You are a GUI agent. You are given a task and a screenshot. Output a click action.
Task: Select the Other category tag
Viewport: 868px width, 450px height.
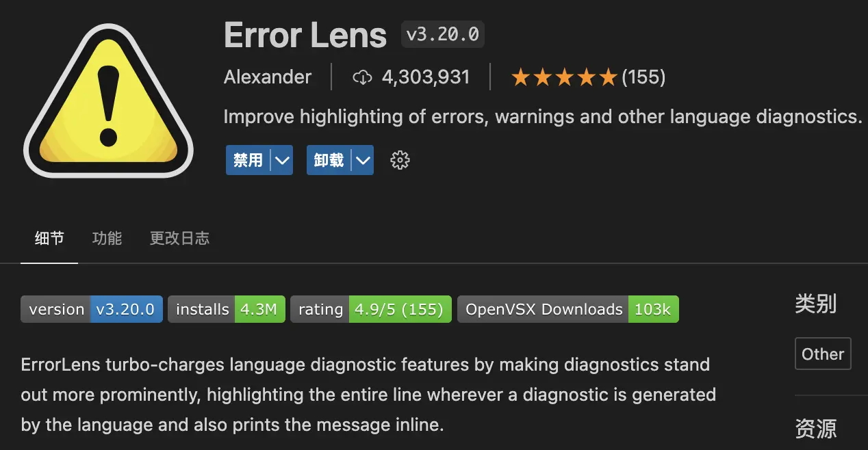point(823,354)
